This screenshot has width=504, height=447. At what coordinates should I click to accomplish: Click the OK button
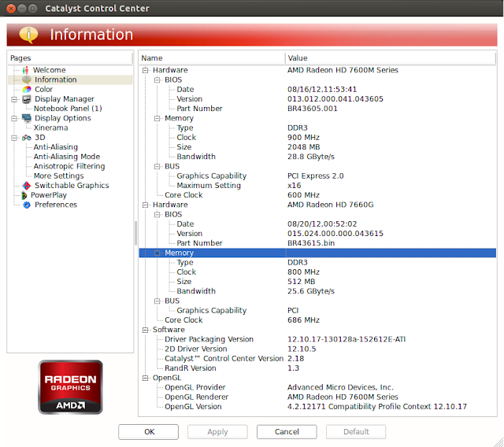[x=148, y=431]
